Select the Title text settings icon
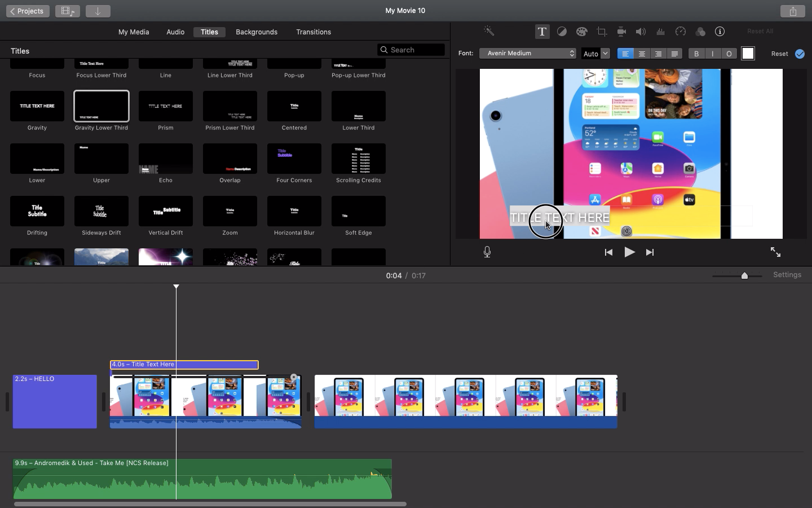Viewport: 812px width, 508px height. (x=542, y=32)
